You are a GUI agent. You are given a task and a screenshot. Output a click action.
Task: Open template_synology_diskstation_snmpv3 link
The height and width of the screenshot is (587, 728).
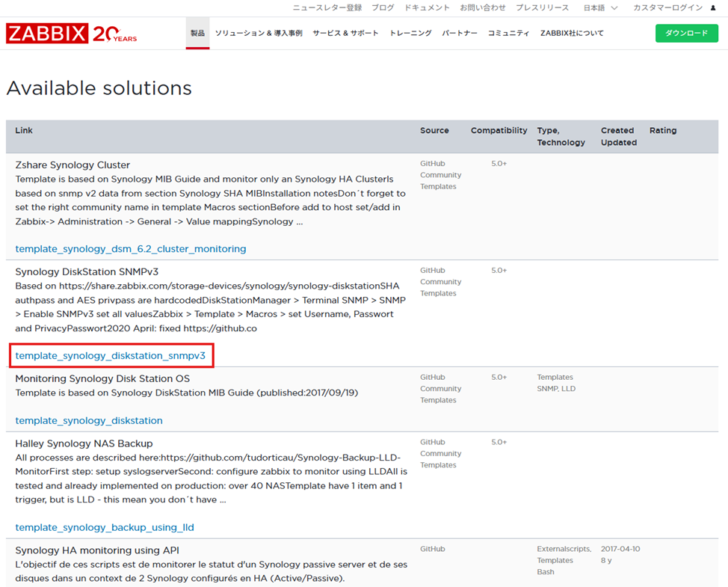point(111,356)
